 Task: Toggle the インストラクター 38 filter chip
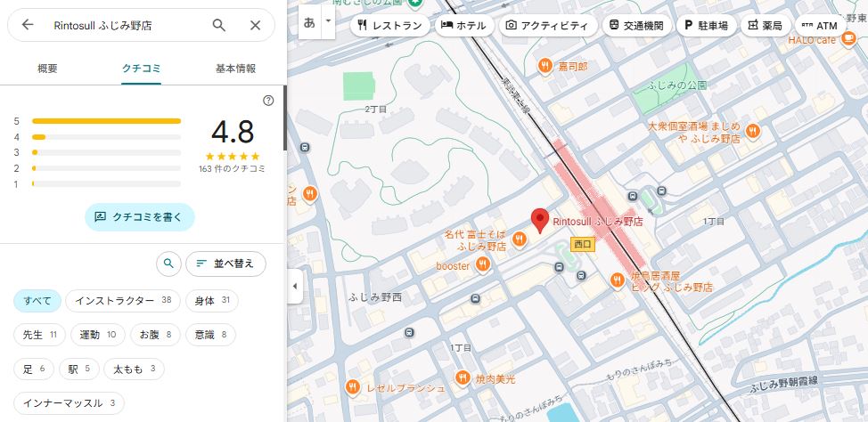[x=123, y=301]
